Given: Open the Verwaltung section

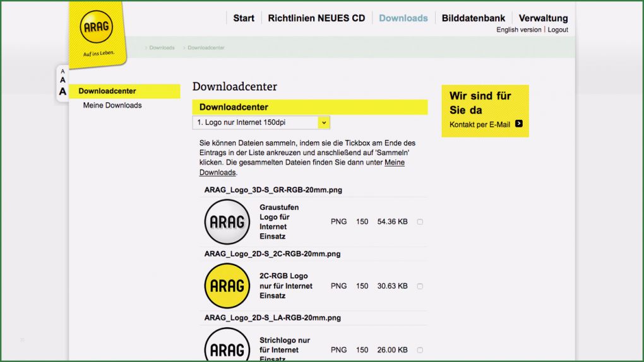Looking at the screenshot, I should point(543,18).
